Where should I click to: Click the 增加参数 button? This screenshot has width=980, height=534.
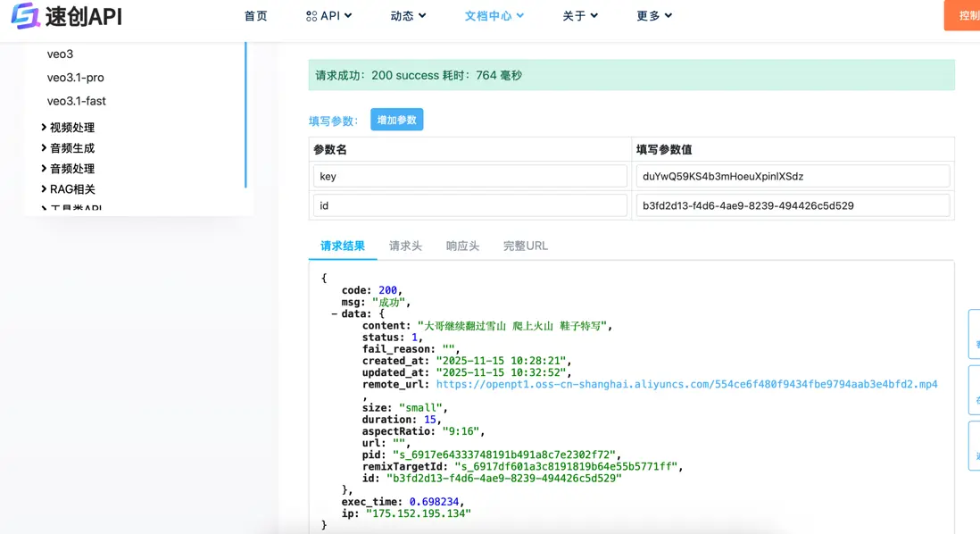coord(397,120)
